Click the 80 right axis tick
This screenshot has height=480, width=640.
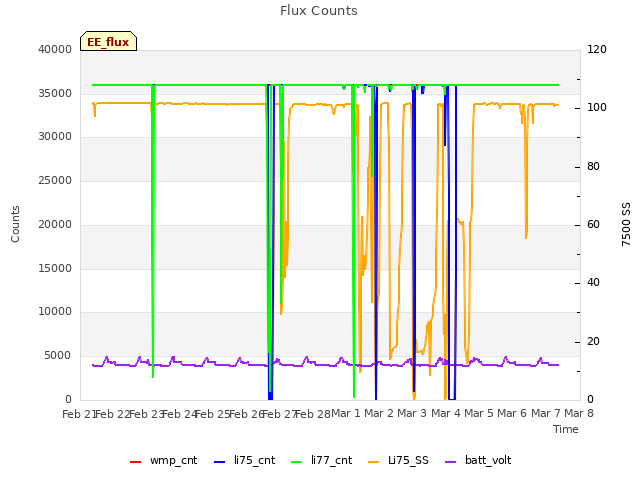(593, 167)
